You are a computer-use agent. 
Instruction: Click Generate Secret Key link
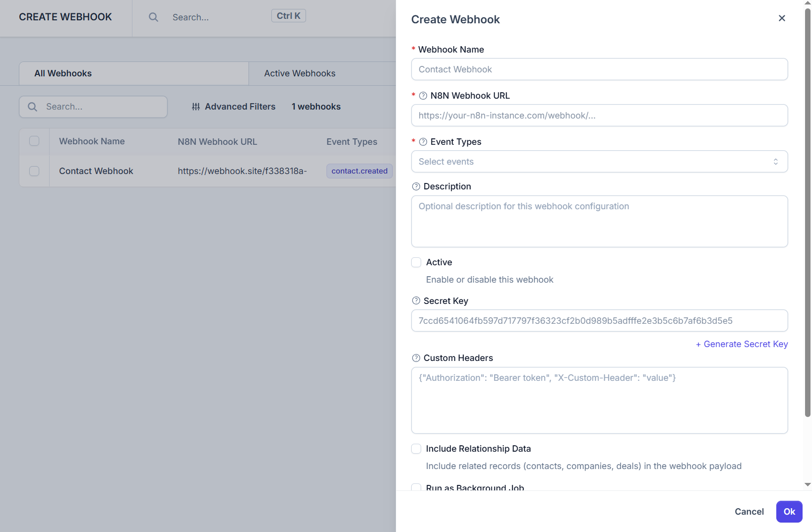coord(742,344)
